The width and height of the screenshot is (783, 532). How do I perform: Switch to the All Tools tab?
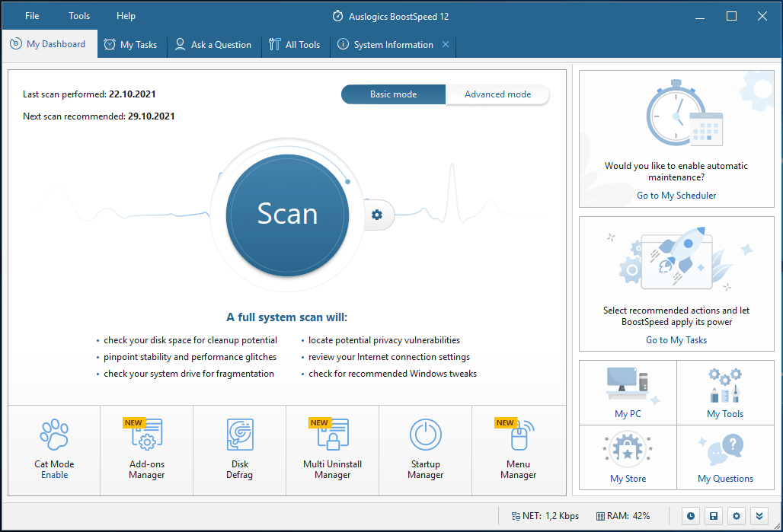(296, 45)
